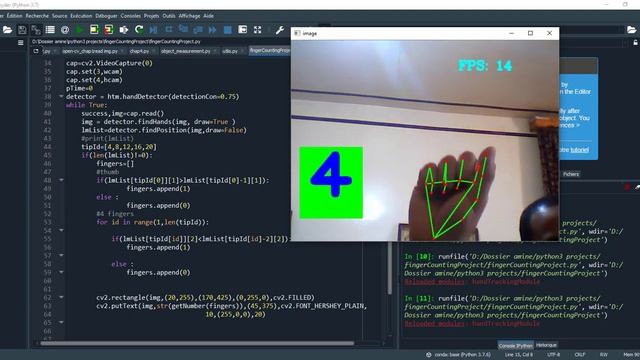Click the debugger step-over icon

coord(169,29)
